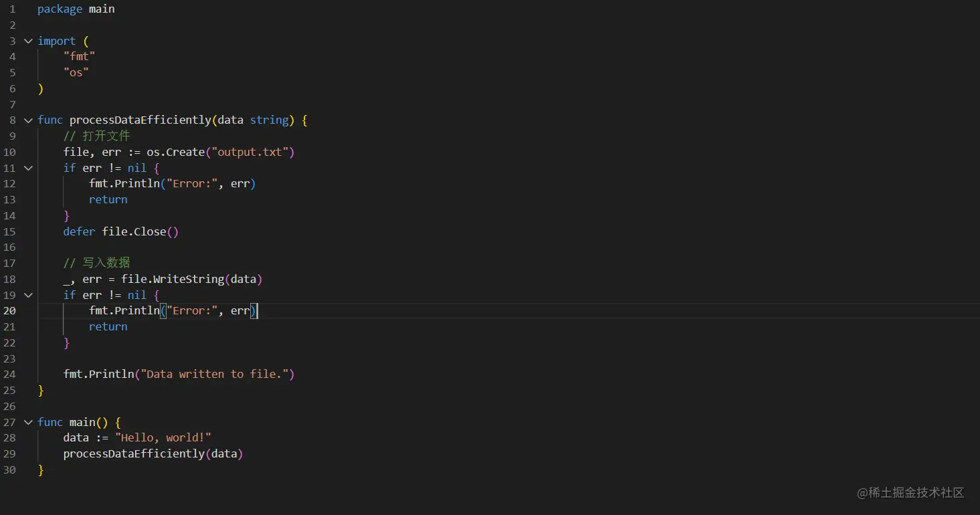
Task: Click 'fmt.Println' on line 24
Action: click(98, 375)
